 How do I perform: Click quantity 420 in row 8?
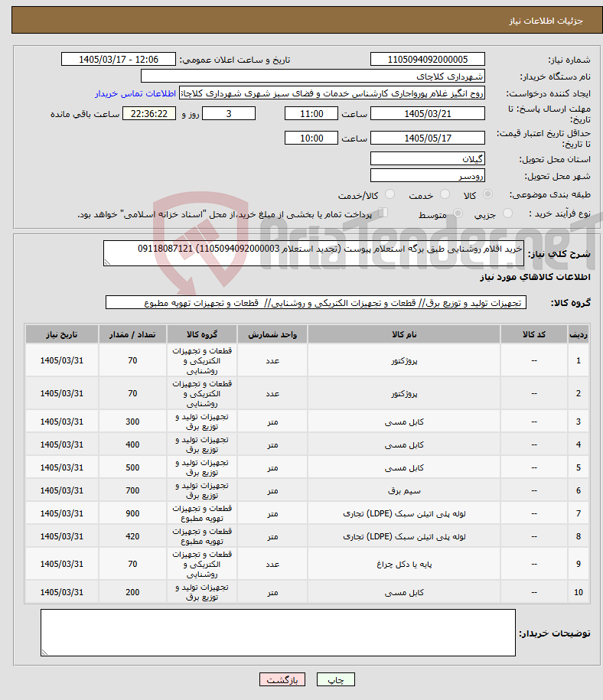(132, 536)
